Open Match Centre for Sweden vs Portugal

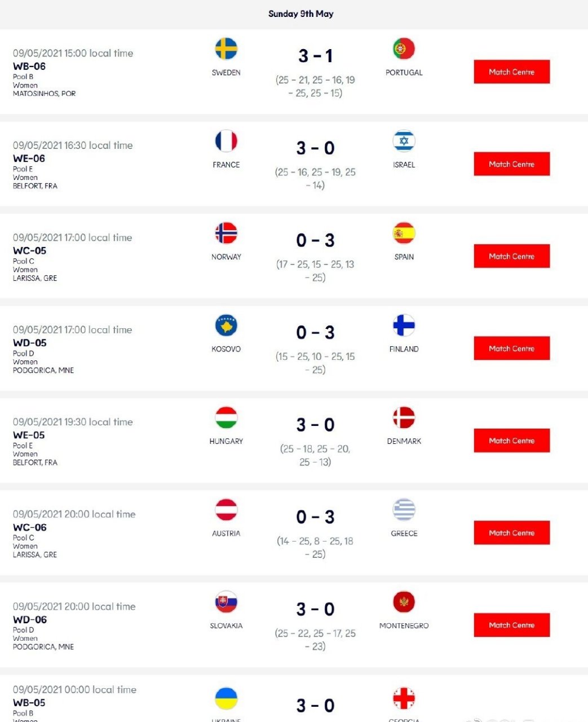coord(511,72)
